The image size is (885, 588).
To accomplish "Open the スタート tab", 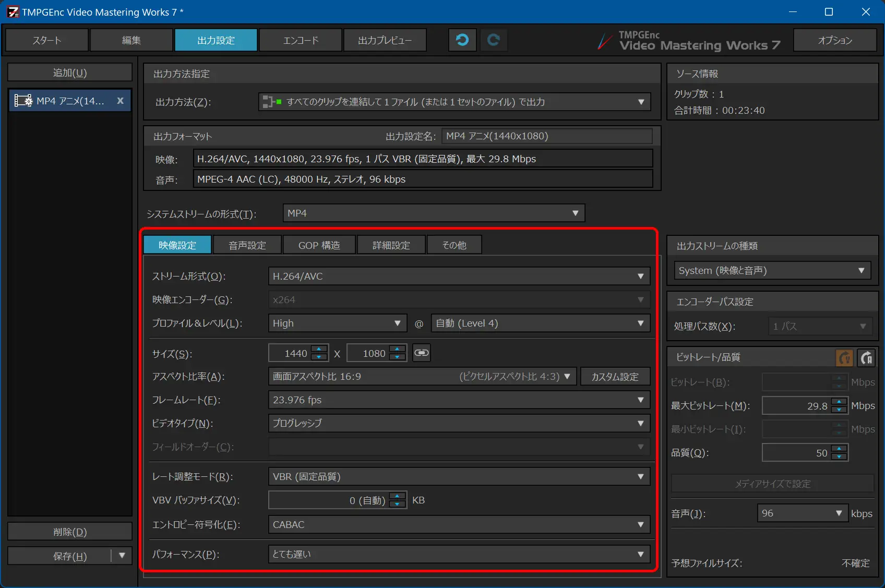I will [x=47, y=40].
